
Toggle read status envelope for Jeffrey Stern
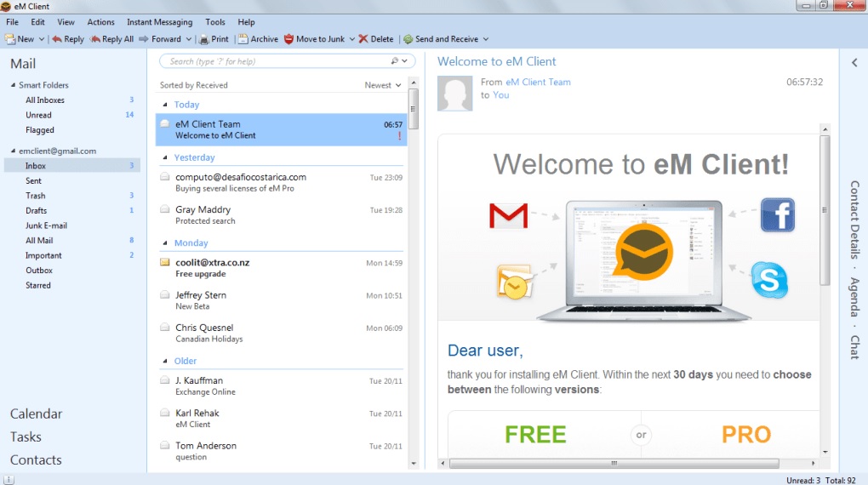point(164,294)
